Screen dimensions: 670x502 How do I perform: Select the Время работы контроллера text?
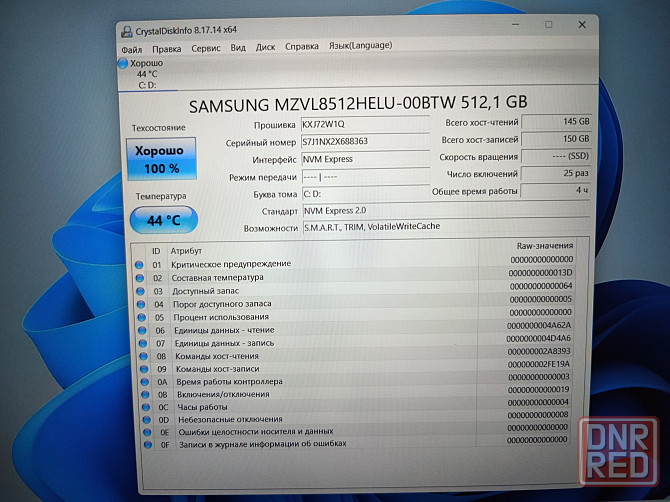[x=229, y=382]
